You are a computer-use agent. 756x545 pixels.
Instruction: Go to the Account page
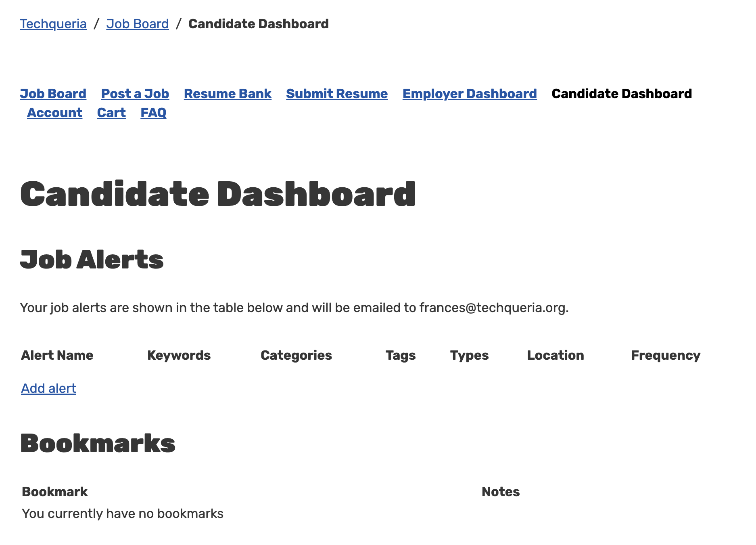coord(55,113)
